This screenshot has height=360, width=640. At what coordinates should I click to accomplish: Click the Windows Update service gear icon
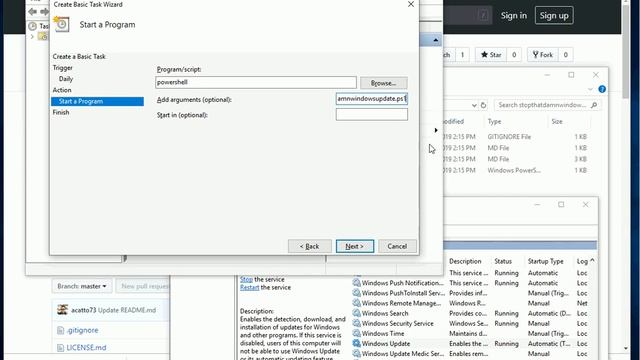click(357, 344)
